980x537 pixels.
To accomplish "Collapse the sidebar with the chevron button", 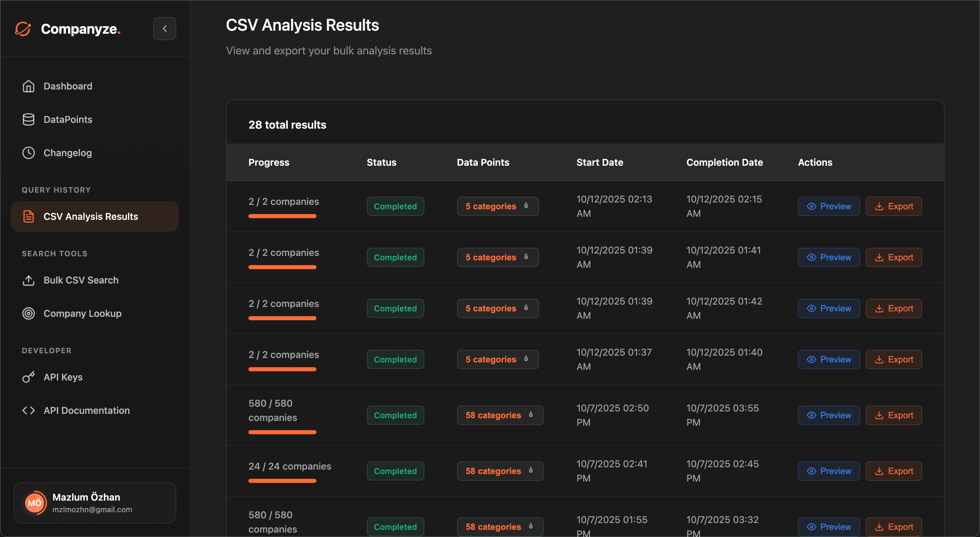I will click(x=164, y=29).
